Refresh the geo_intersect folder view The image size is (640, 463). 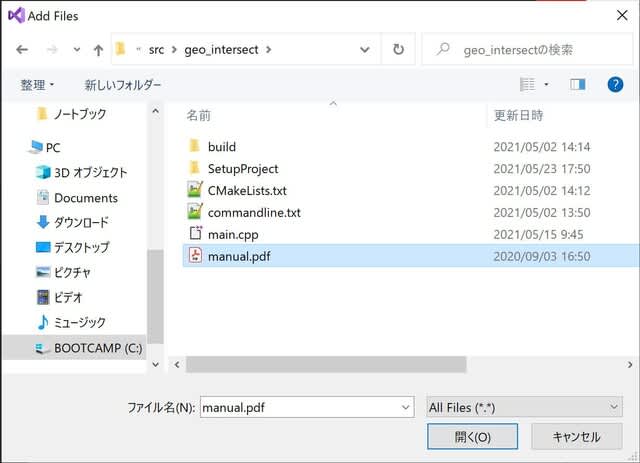click(x=399, y=49)
